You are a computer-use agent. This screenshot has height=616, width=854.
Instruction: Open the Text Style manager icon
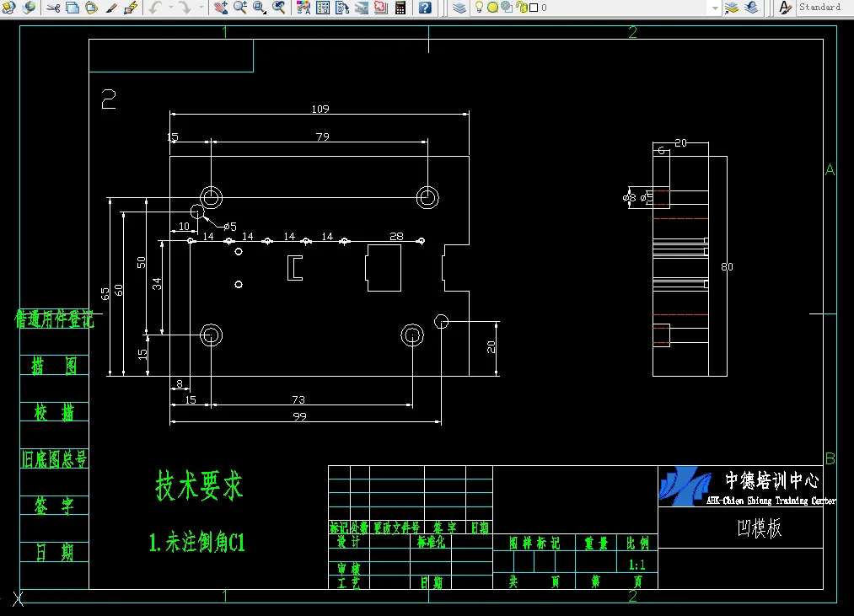pyautogui.click(x=784, y=7)
